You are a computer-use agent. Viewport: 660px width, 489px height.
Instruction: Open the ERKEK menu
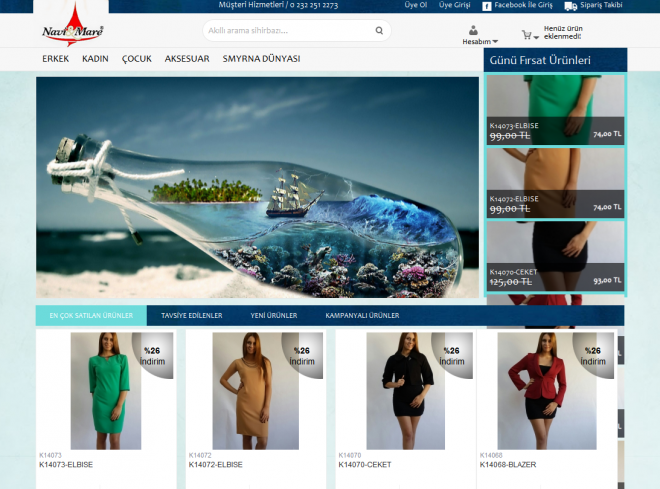56,59
